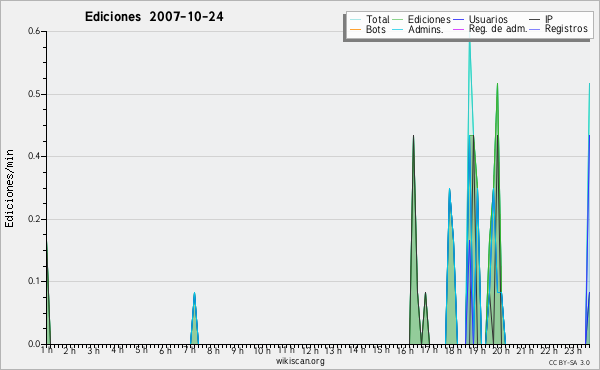The width and height of the screenshot is (600, 370).
Task: Click the '20 h' x-axis label
Action: coord(501,350)
